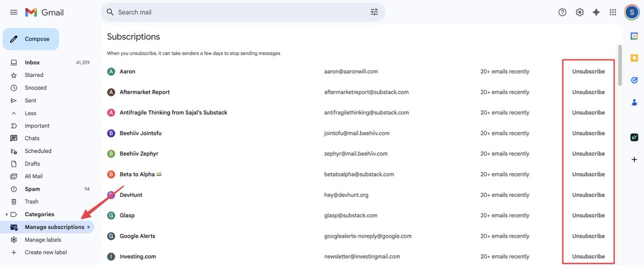This screenshot has height=265, width=644.
Task: Open search options filter icon
Action: [x=374, y=12]
